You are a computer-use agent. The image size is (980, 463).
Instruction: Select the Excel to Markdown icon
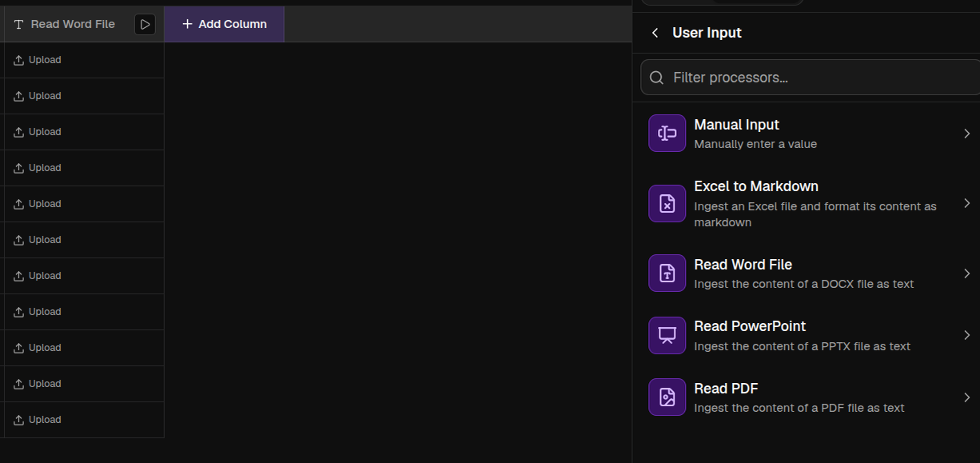(667, 203)
